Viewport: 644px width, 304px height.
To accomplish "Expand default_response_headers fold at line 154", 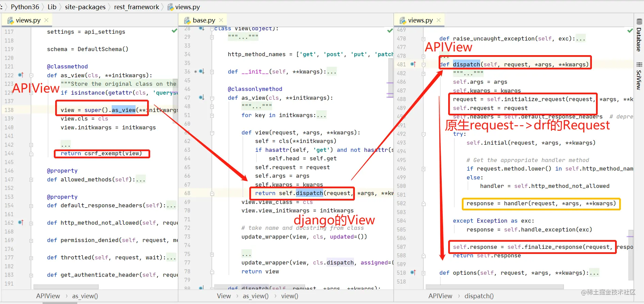I will 31,206.
